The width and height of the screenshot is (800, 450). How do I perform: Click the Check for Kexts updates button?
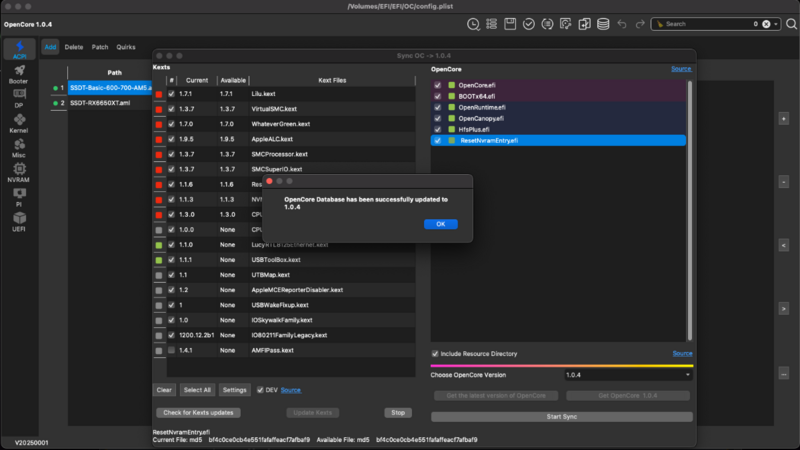pyautogui.click(x=198, y=412)
